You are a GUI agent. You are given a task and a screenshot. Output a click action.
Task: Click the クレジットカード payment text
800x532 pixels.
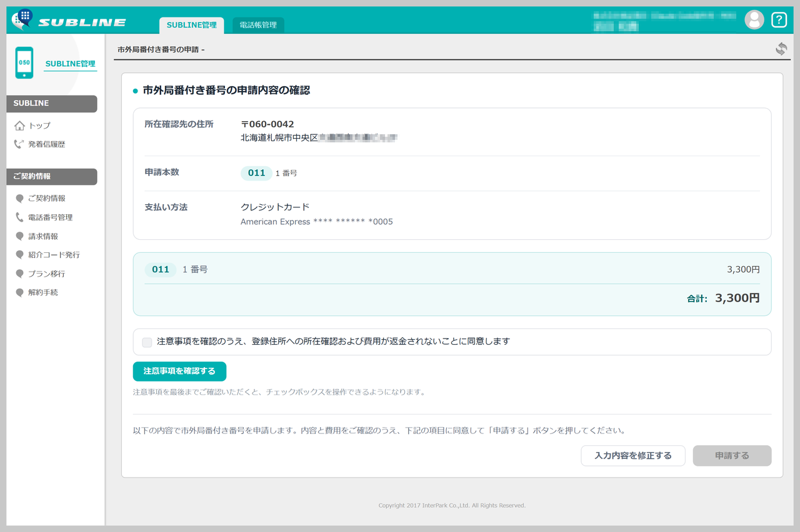click(x=275, y=207)
